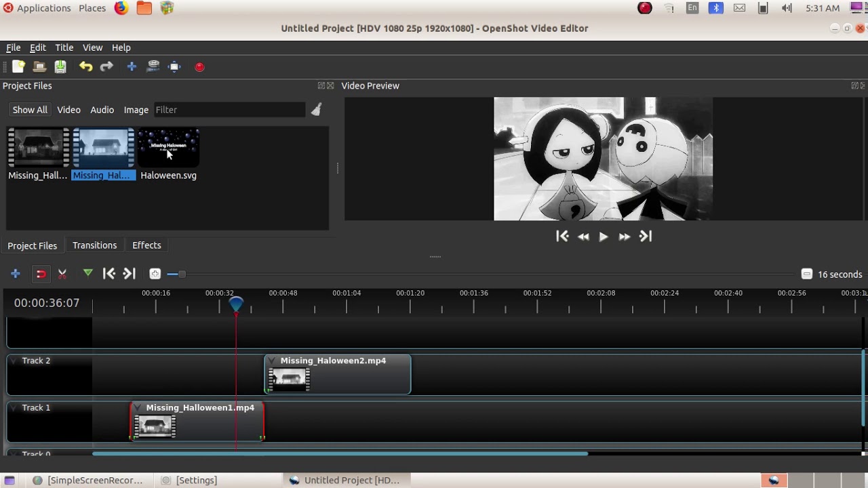Click horizontal timeline scrollbar
868x488 pixels.
pos(340,453)
